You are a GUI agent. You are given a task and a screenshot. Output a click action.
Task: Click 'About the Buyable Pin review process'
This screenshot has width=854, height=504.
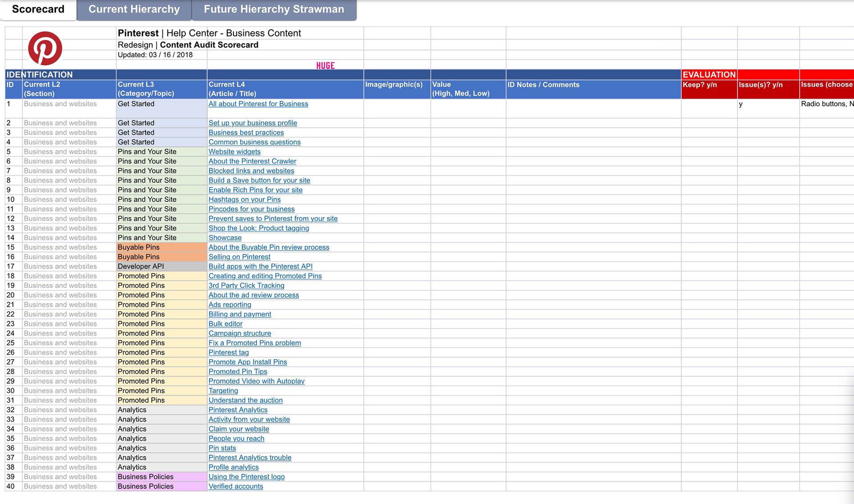point(269,247)
